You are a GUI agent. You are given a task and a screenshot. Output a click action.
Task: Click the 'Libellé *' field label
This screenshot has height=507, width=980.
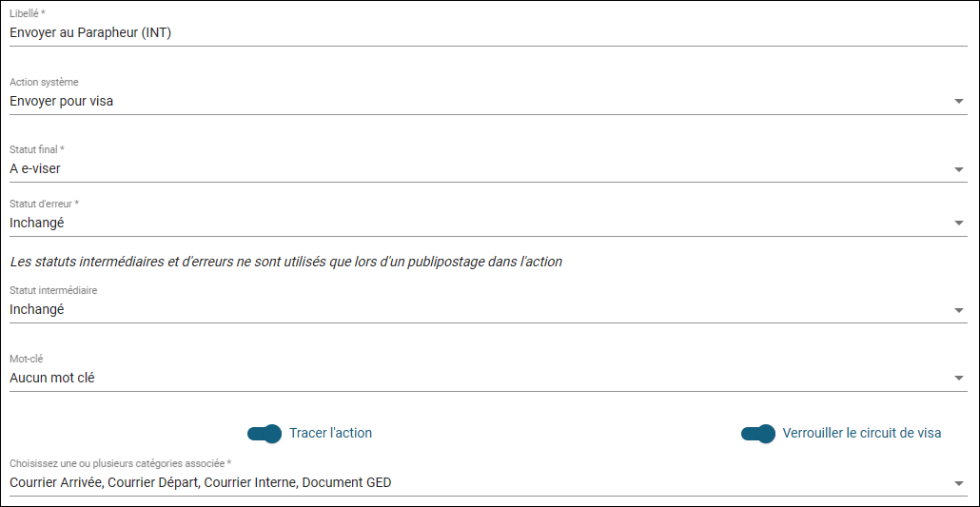(x=28, y=14)
